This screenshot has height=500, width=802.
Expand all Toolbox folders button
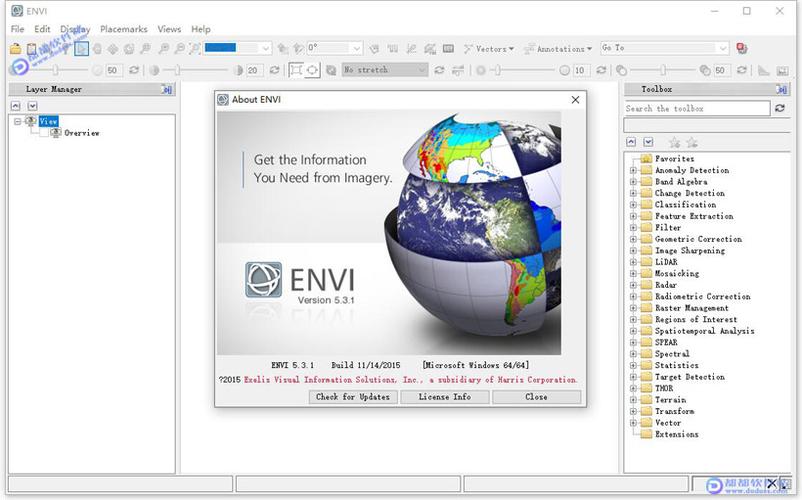pos(649,142)
